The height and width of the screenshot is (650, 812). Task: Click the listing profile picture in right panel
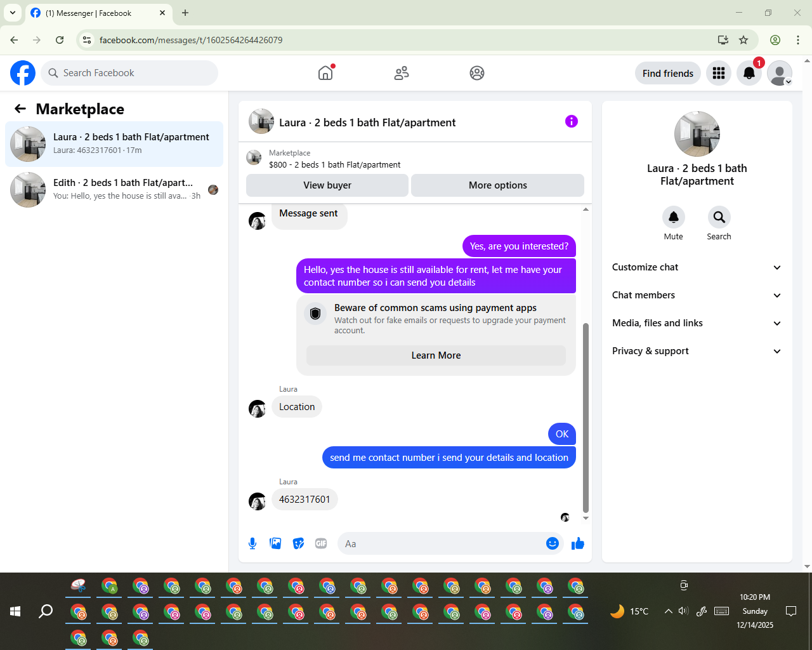(697, 134)
